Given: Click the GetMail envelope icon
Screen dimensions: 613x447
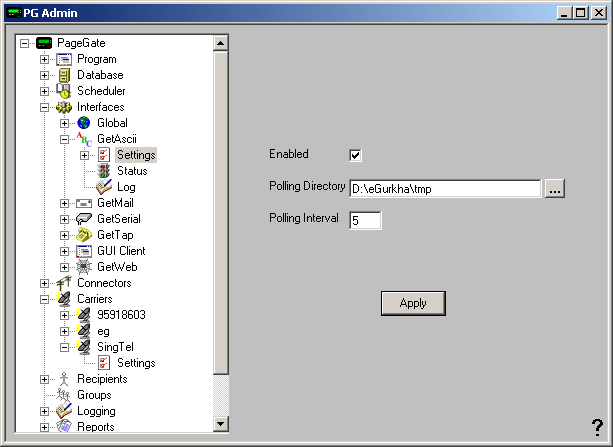Looking at the screenshot, I should tap(84, 203).
